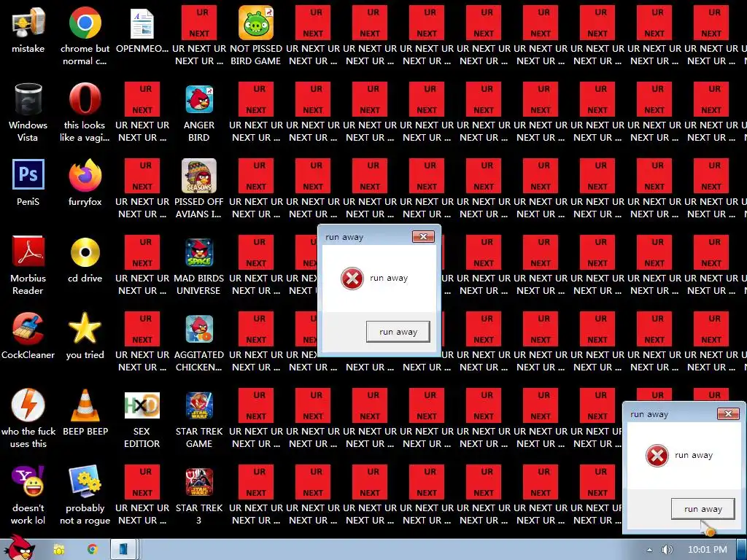Open the 'Morbius Reader' PDF icon
The width and height of the screenshot is (747, 560).
point(28,251)
